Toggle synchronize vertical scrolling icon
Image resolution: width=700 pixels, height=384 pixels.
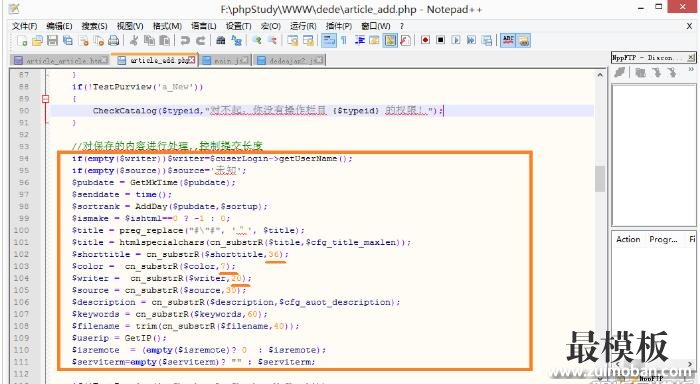tap(293, 41)
